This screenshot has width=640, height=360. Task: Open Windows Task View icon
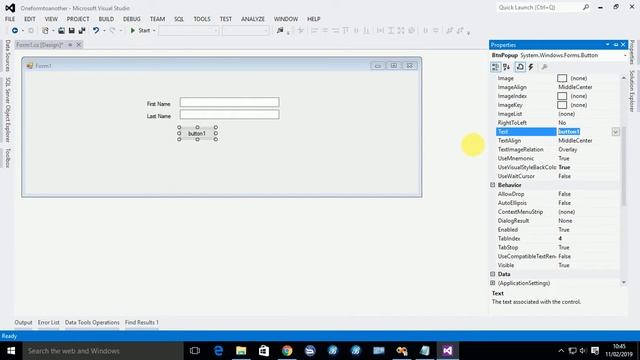pyautogui.click(x=195, y=351)
